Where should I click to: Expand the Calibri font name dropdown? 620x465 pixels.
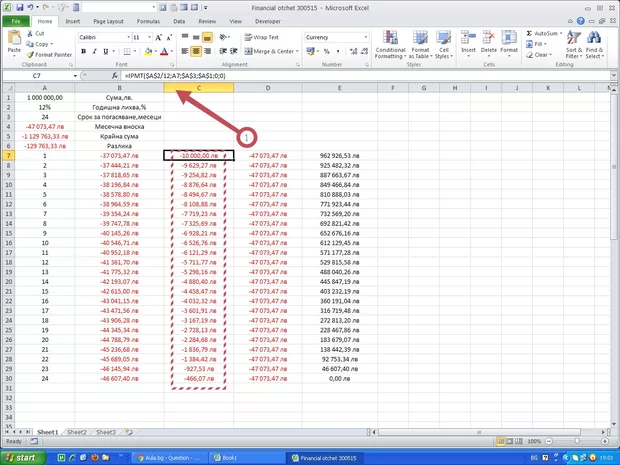coord(134,37)
